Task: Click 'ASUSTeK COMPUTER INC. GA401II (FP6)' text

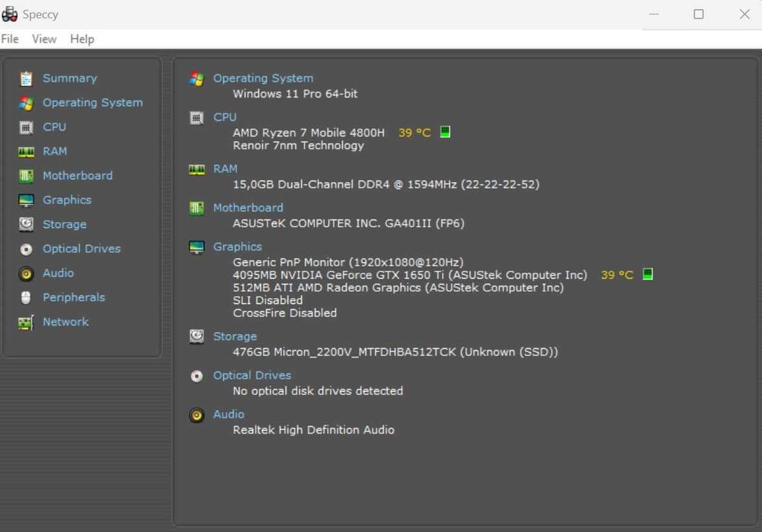Action: (x=348, y=223)
